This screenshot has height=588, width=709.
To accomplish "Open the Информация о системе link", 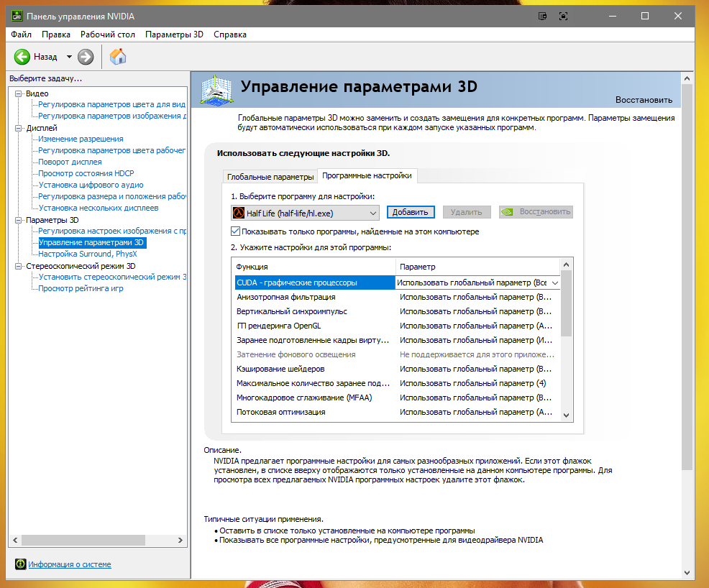I will point(70,564).
